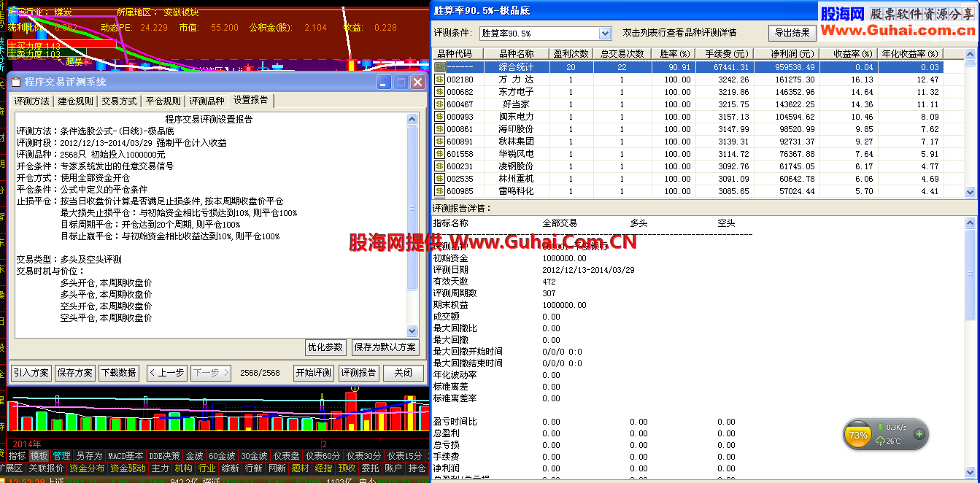Sort by the 胜率(%) column header
The image size is (980, 483).
674,54
